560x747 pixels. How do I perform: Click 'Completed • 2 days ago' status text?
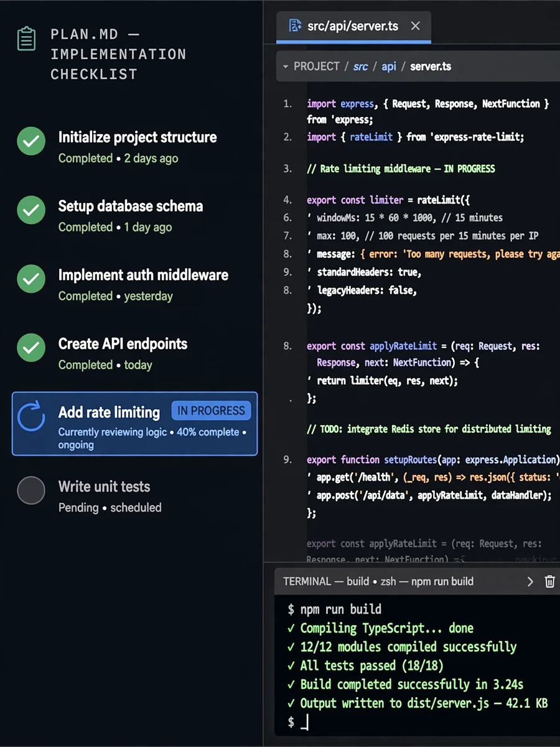(118, 158)
